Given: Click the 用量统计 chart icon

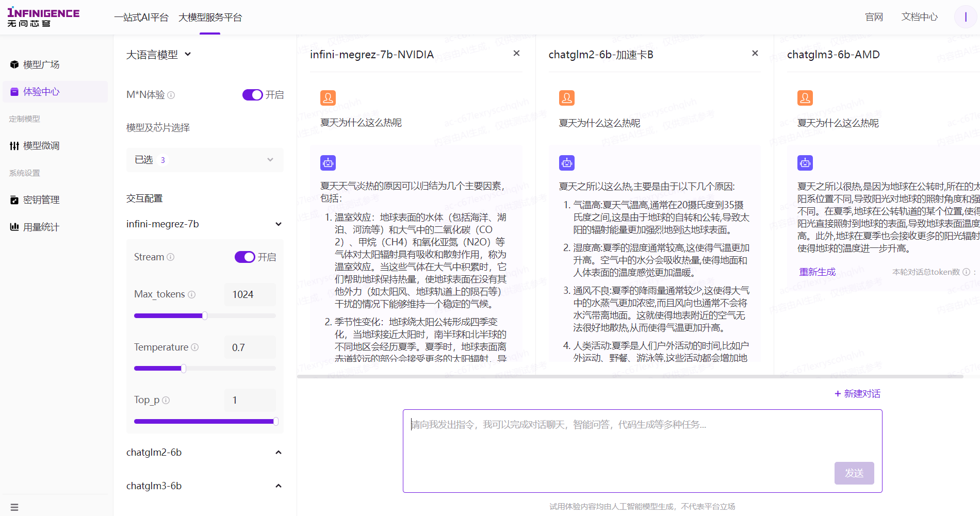Looking at the screenshot, I should pyautogui.click(x=14, y=227).
